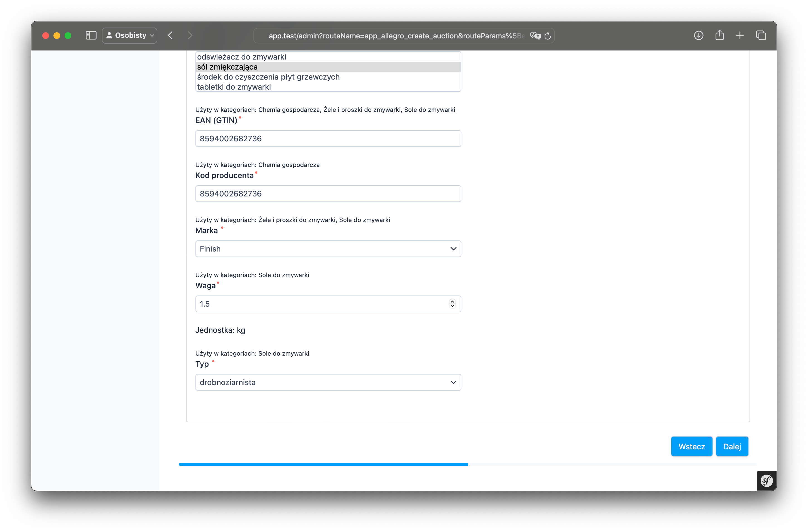808x532 pixels.
Task: Reload the page
Action: coord(548,36)
